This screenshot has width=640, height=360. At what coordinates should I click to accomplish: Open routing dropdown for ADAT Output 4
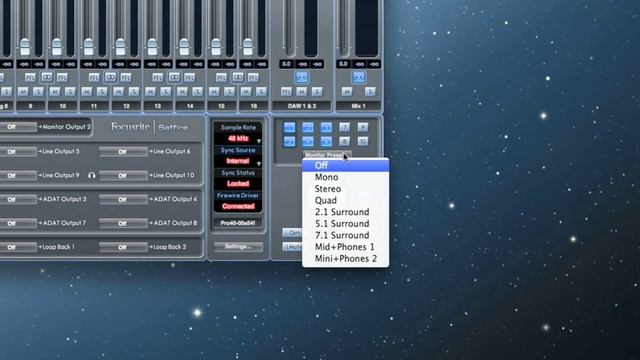(123, 199)
